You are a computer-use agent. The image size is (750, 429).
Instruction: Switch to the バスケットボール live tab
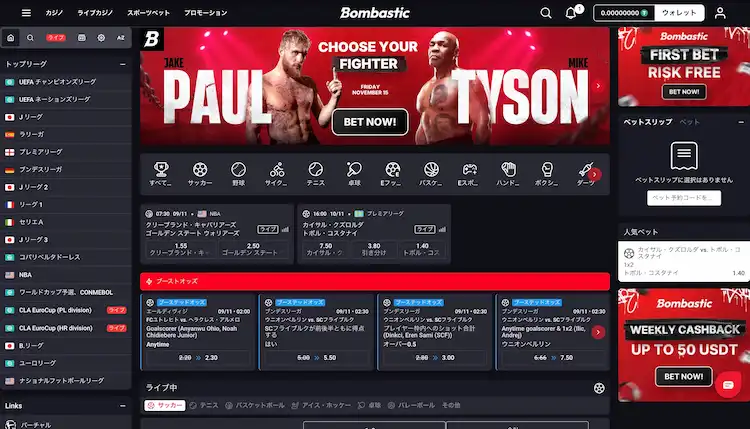tap(255, 406)
